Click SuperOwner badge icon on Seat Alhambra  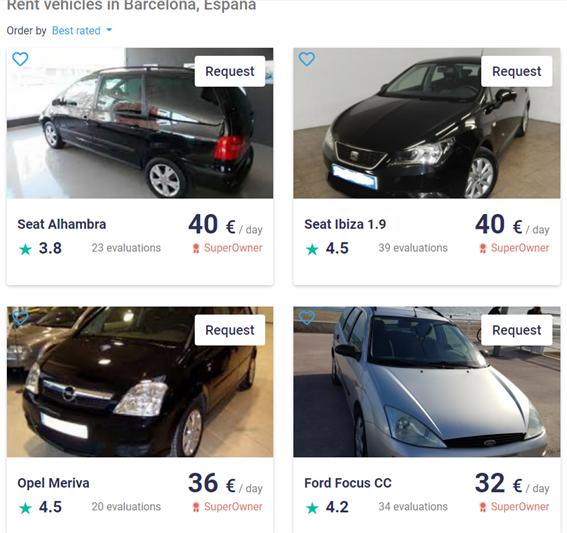[196, 248]
